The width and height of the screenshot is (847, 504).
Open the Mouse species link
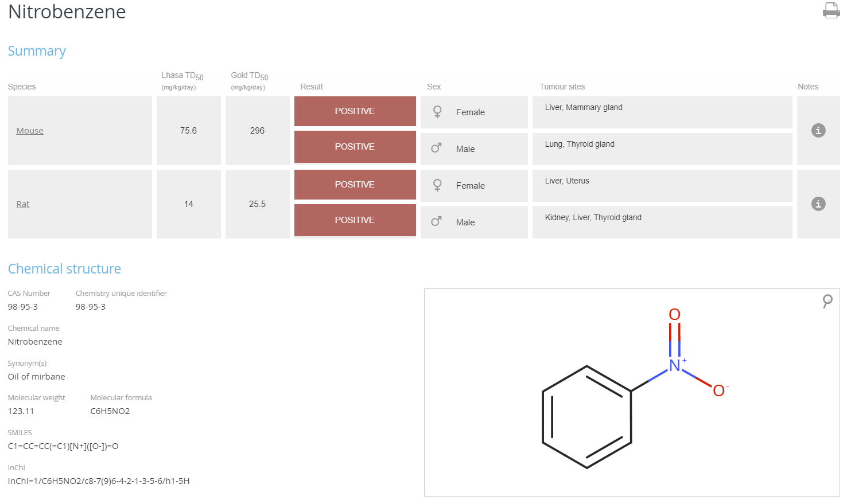tap(30, 131)
